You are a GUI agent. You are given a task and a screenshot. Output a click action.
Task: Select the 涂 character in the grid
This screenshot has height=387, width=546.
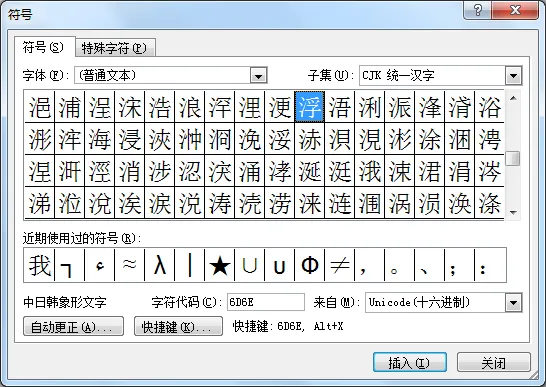429,139
